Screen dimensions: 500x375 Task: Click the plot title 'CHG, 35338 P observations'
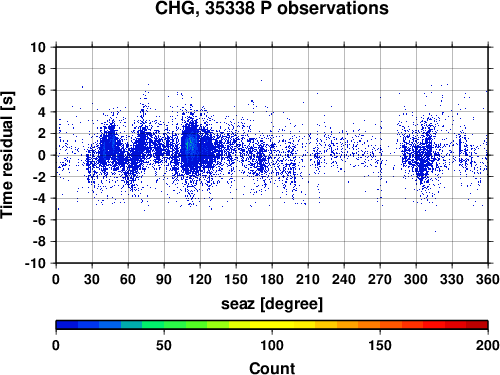click(x=272, y=8)
